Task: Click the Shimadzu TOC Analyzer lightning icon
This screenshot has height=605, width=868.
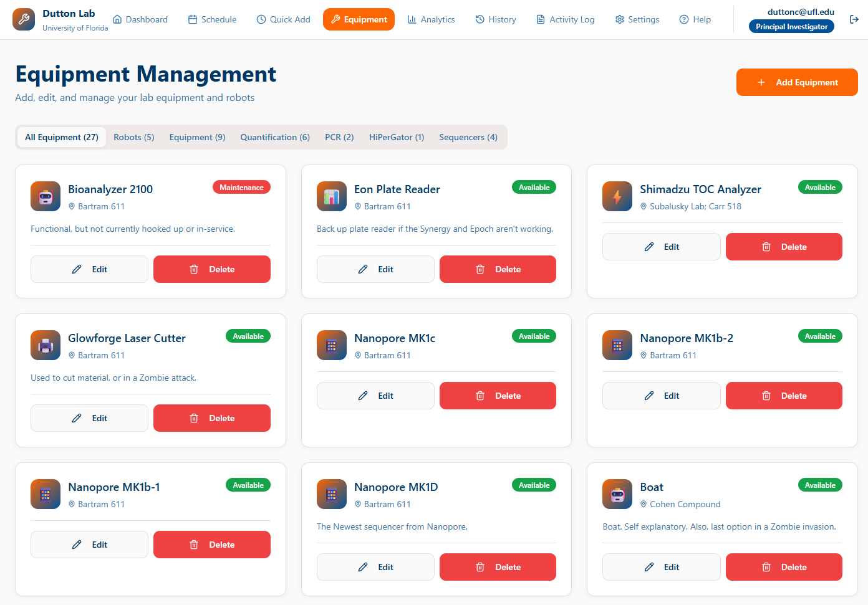Action: pos(617,196)
